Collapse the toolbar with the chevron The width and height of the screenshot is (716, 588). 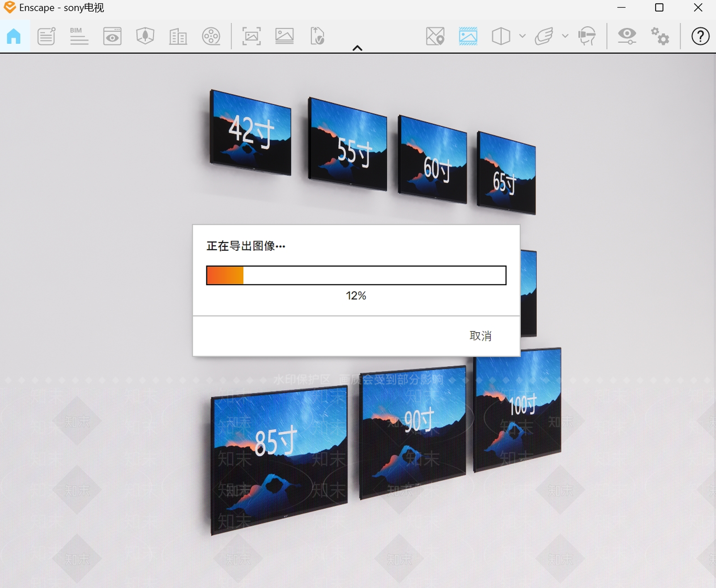click(358, 48)
